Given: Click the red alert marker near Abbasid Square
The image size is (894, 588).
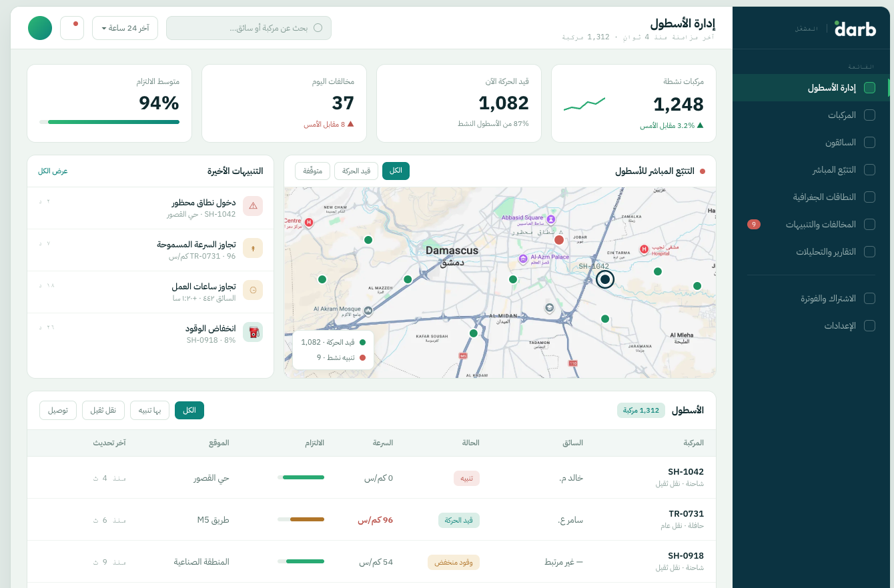Looking at the screenshot, I should (x=559, y=239).
